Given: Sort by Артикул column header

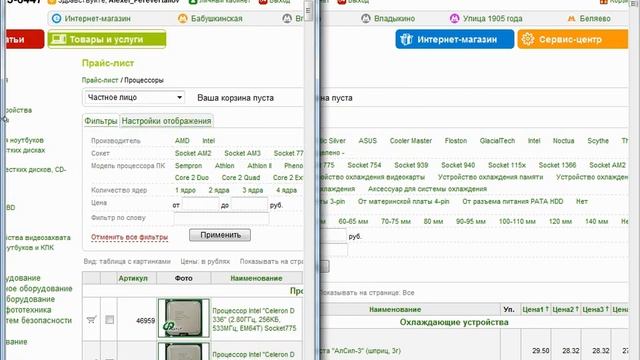Looking at the screenshot, I should pos(133,278).
